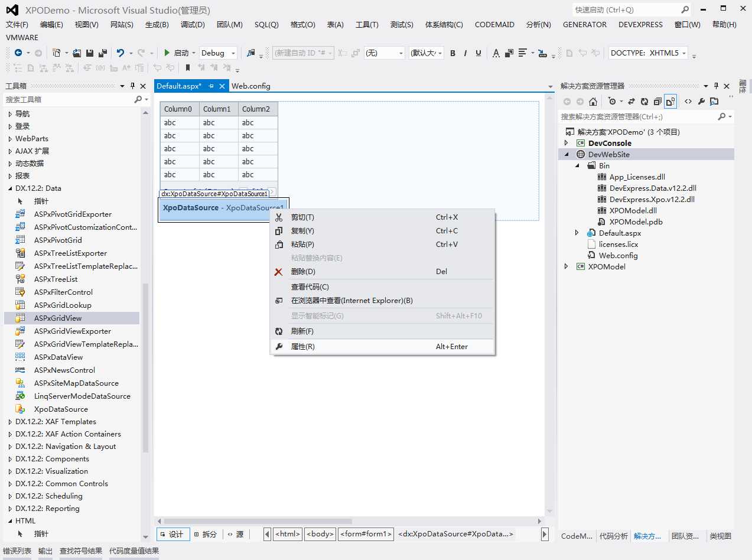Switch to 拆分 split view
The width and height of the screenshot is (752, 560).
205,534
